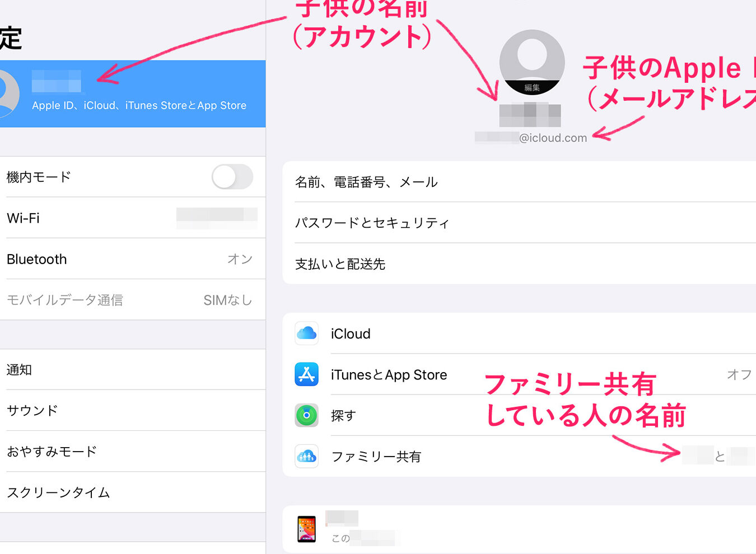The image size is (756, 554).
Task: Click the green Find My icon
Action: [306, 415]
